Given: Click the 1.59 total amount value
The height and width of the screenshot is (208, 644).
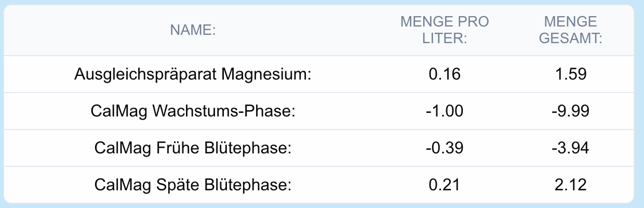Looking at the screenshot, I should (571, 74).
